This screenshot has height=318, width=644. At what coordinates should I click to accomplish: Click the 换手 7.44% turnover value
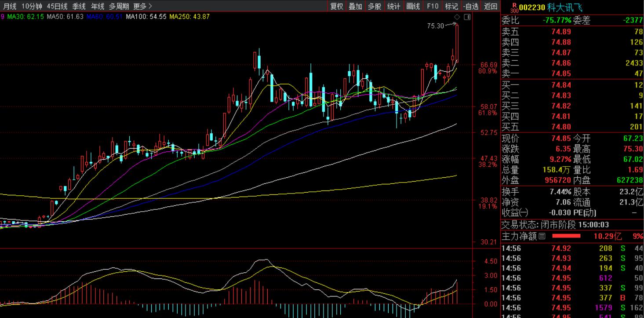pyautogui.click(x=560, y=192)
